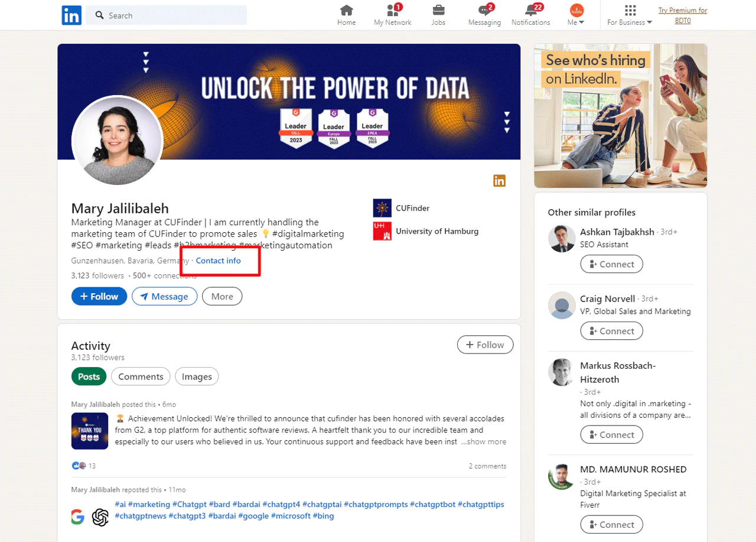The height and width of the screenshot is (542, 756).
Task: Switch to the Images activity tab
Action: (197, 377)
